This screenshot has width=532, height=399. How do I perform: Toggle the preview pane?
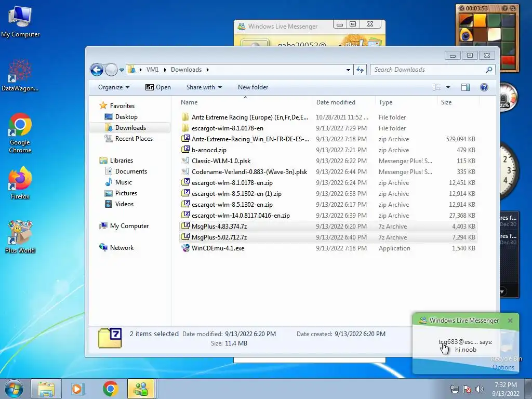pos(465,87)
